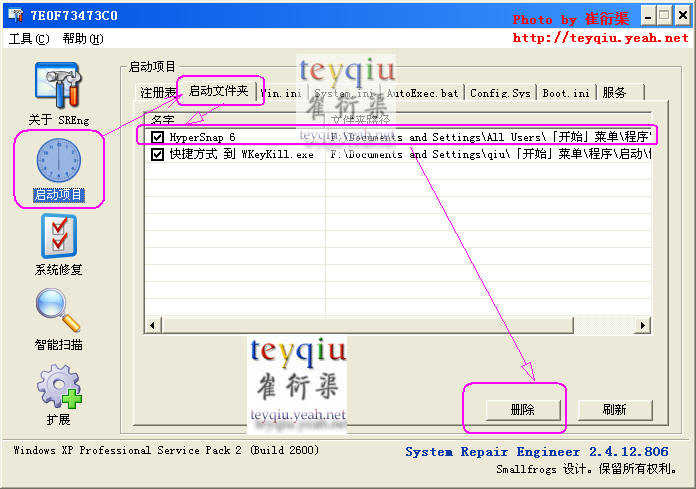Click the 删除 button
The width and height of the screenshot is (696, 489).
[522, 409]
